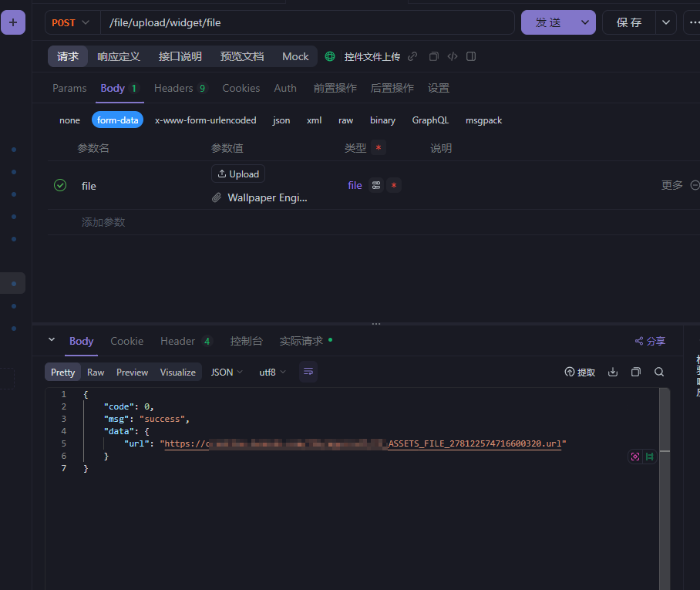Select the none body type
700x590 pixels.
tap(69, 120)
